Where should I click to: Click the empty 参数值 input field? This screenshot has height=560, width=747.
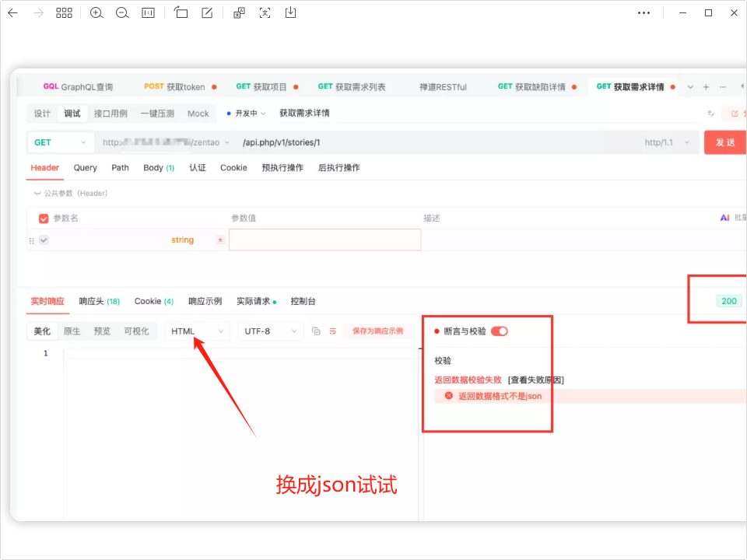pyautogui.click(x=324, y=240)
